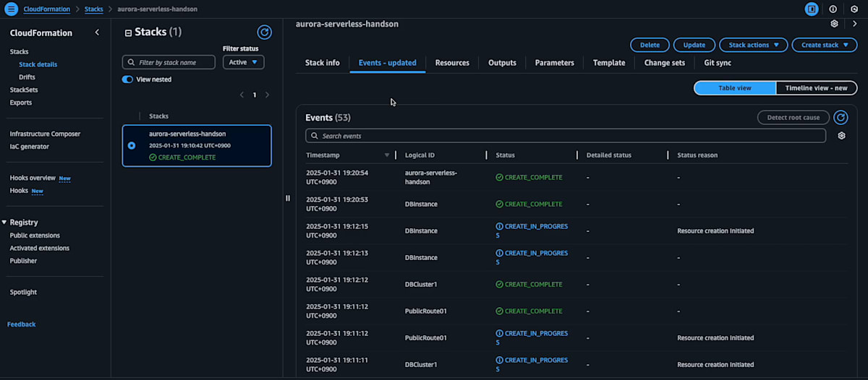Click the Detailed status column header
The height and width of the screenshot is (380, 868).
click(x=609, y=155)
